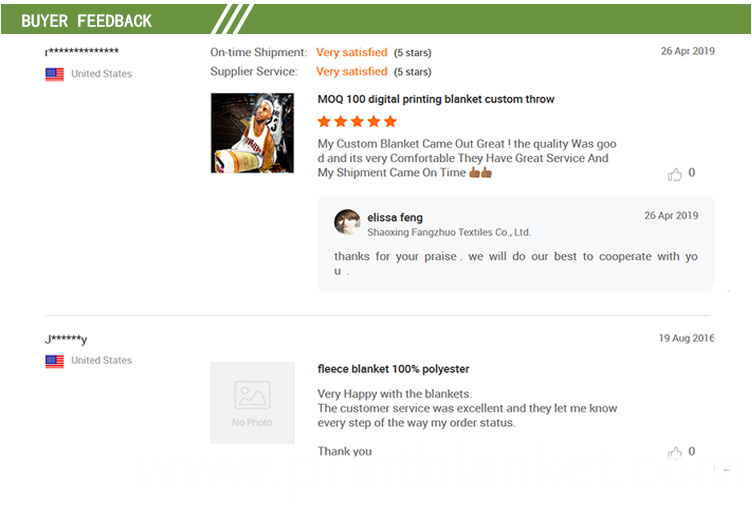Click reviewer name J******y
This screenshot has width=752, height=513.
(x=66, y=339)
